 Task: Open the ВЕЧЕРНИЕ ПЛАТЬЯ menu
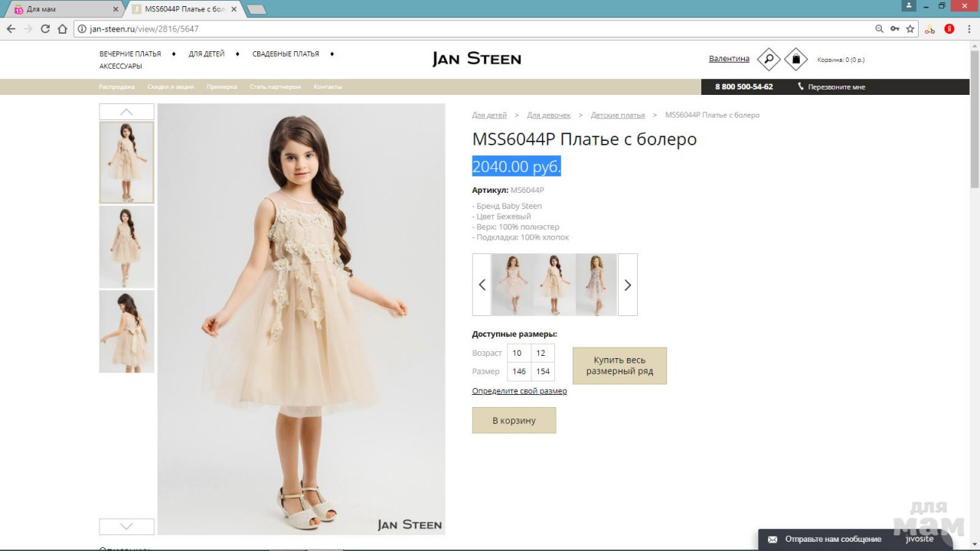pyautogui.click(x=130, y=54)
